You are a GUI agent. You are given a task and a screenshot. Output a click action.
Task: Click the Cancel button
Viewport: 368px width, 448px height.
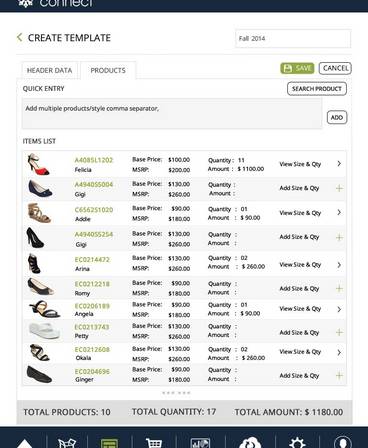pyautogui.click(x=335, y=68)
